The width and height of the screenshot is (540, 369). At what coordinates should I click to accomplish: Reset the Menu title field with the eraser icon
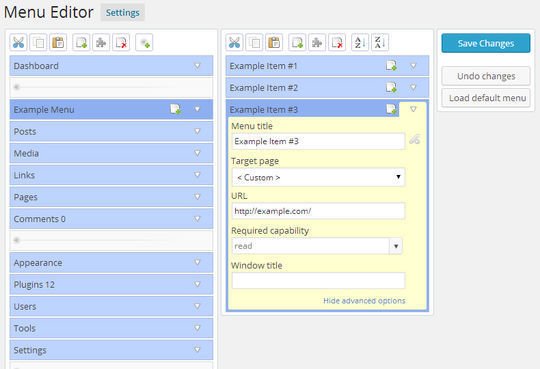click(415, 140)
